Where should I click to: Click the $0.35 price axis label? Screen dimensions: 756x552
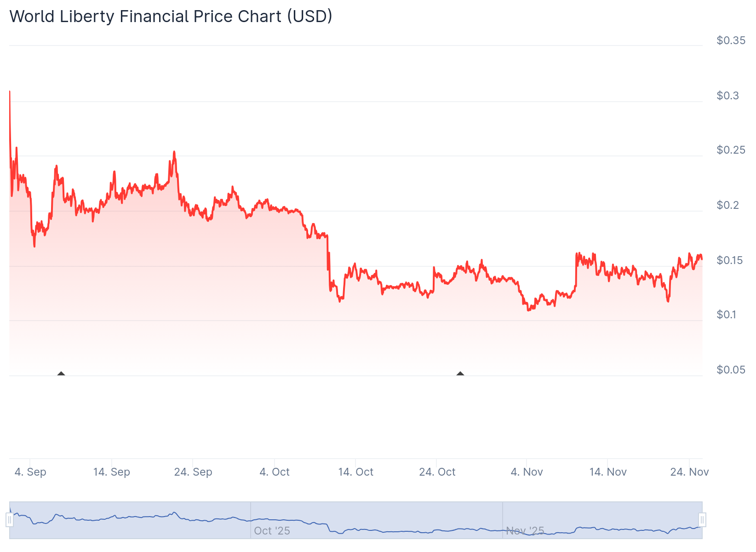click(731, 40)
